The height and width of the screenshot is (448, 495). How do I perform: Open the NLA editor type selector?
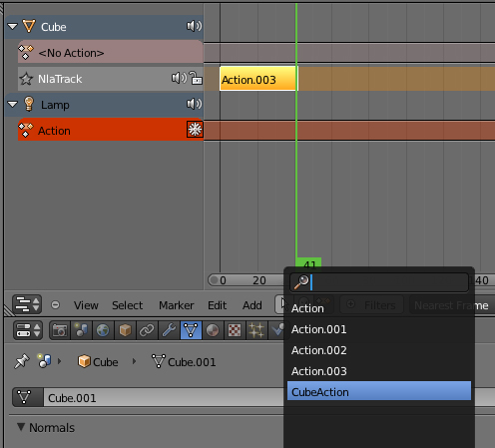(27, 304)
